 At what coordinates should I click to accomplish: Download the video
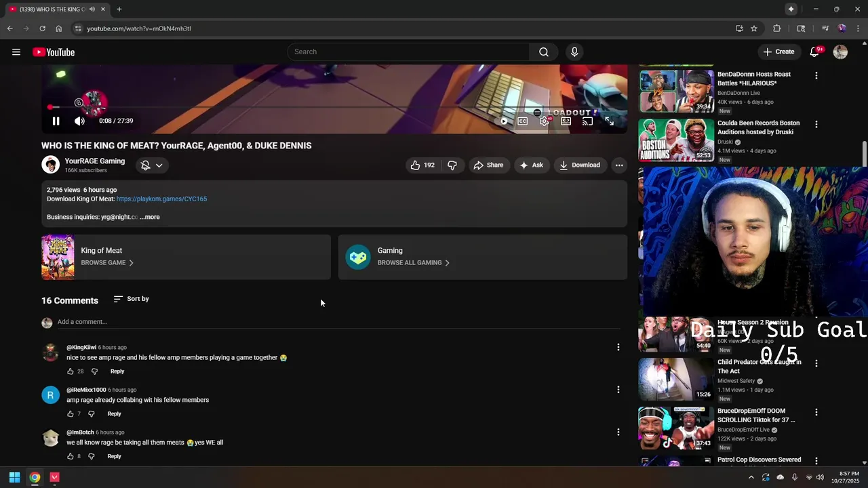coord(580,165)
